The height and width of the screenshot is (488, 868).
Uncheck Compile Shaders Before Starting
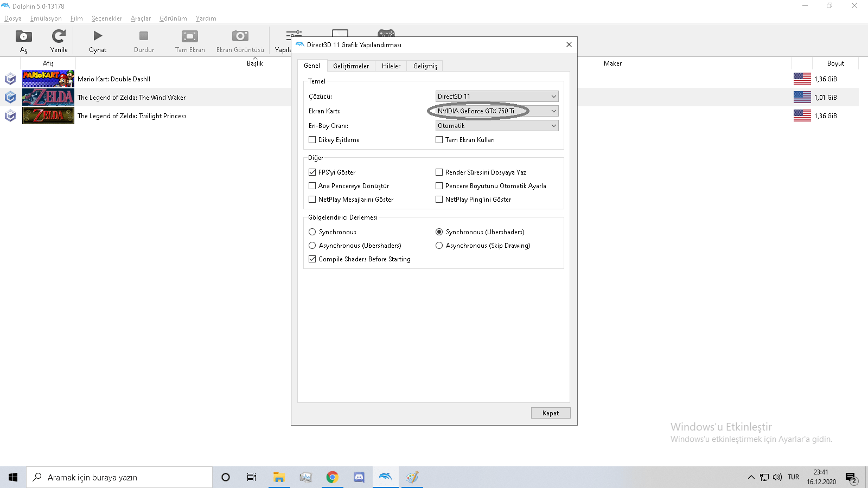click(312, 259)
